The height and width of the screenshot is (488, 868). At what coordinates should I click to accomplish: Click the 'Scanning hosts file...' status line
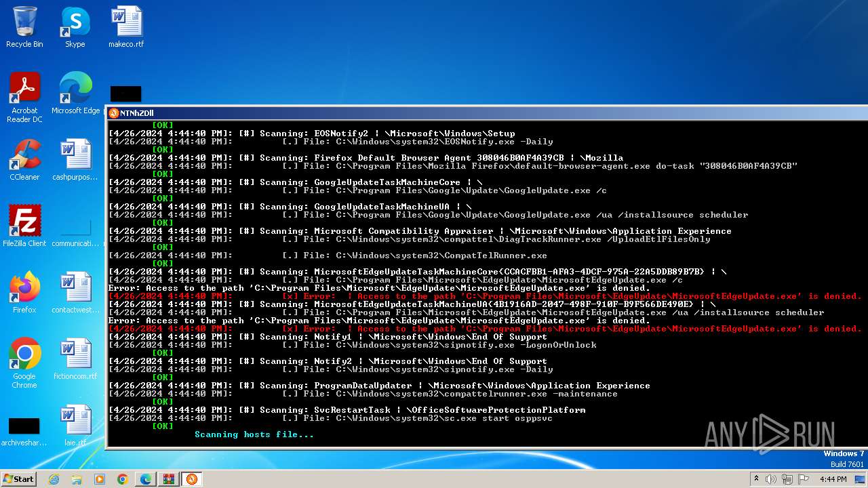click(254, 434)
